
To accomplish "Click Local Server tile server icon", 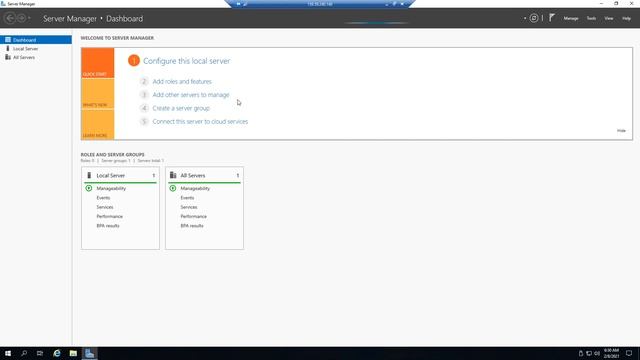I will pyautogui.click(x=89, y=175).
